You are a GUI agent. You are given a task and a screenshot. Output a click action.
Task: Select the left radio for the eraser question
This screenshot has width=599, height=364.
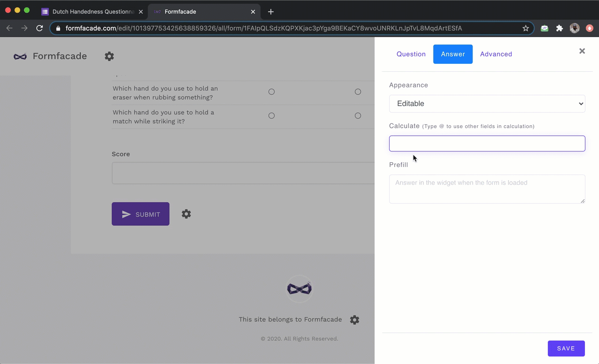[x=271, y=91]
